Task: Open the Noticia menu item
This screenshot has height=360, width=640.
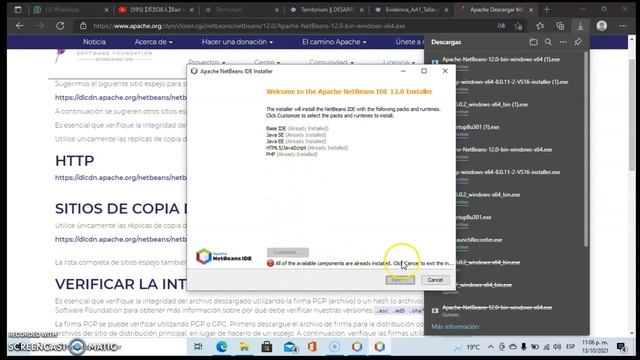Action: pyautogui.click(x=94, y=42)
